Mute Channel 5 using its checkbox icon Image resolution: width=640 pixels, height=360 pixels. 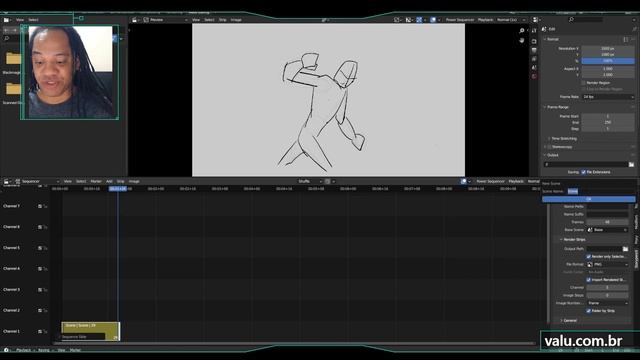coord(40,248)
